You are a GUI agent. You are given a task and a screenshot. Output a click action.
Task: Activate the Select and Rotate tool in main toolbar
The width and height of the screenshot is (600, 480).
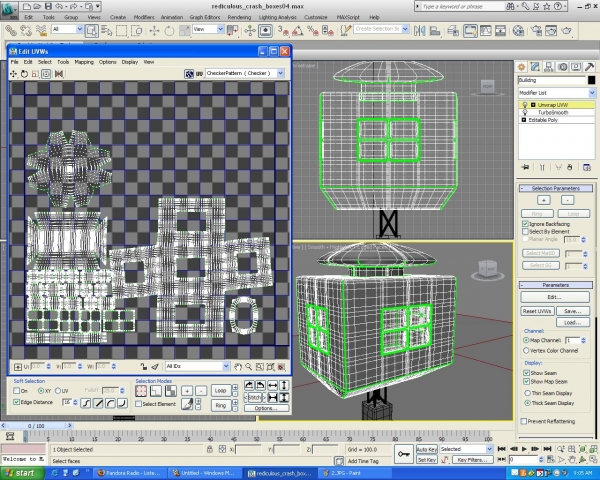tap(169, 31)
